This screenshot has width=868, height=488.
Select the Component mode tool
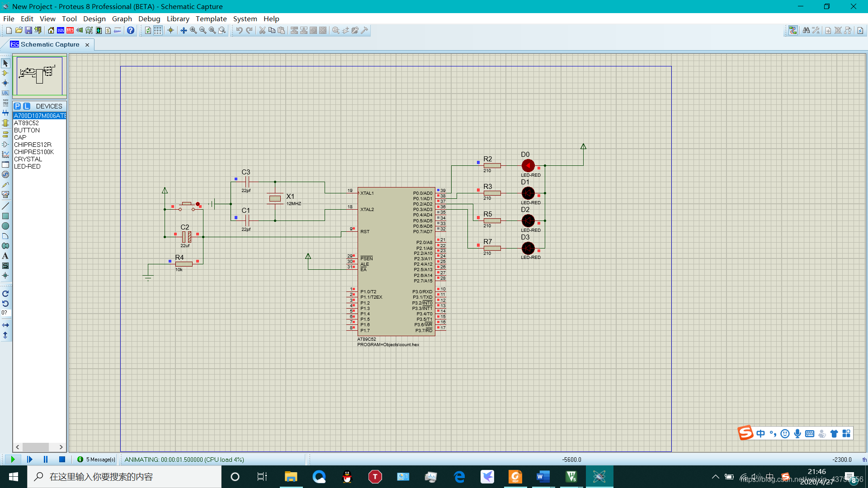pyautogui.click(x=5, y=73)
